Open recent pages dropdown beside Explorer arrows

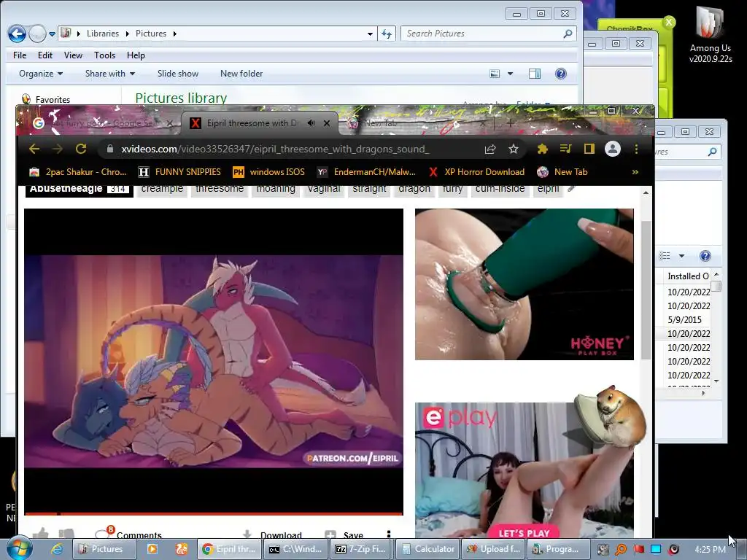[52, 34]
